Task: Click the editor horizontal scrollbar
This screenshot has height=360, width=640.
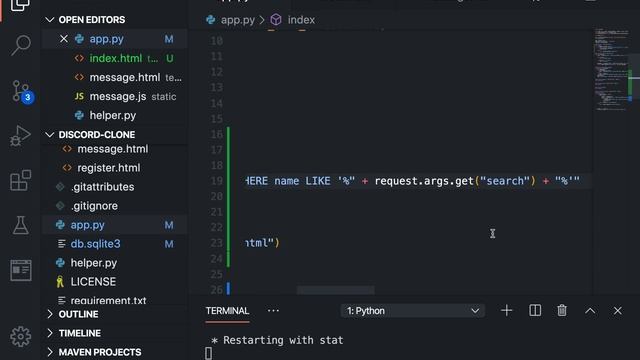Action: tap(336, 290)
